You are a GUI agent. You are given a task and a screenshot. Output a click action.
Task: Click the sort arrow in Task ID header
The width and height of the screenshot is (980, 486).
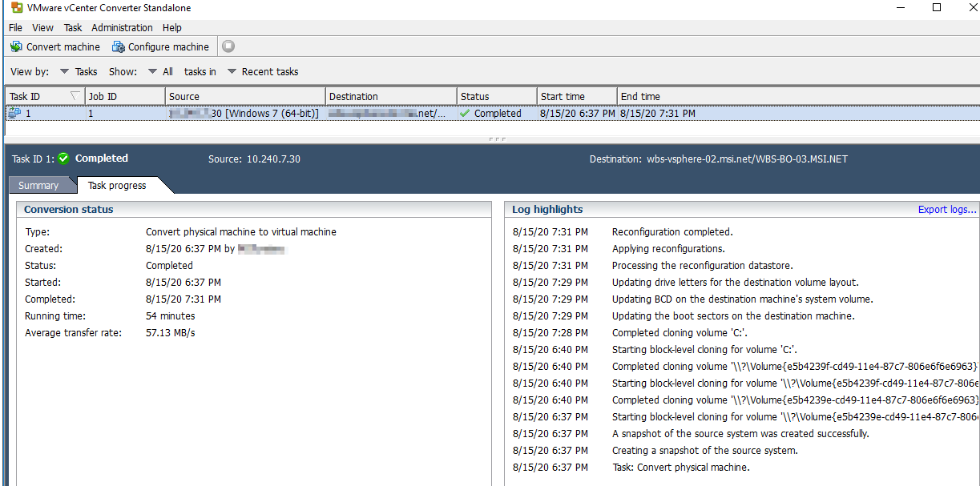75,96
